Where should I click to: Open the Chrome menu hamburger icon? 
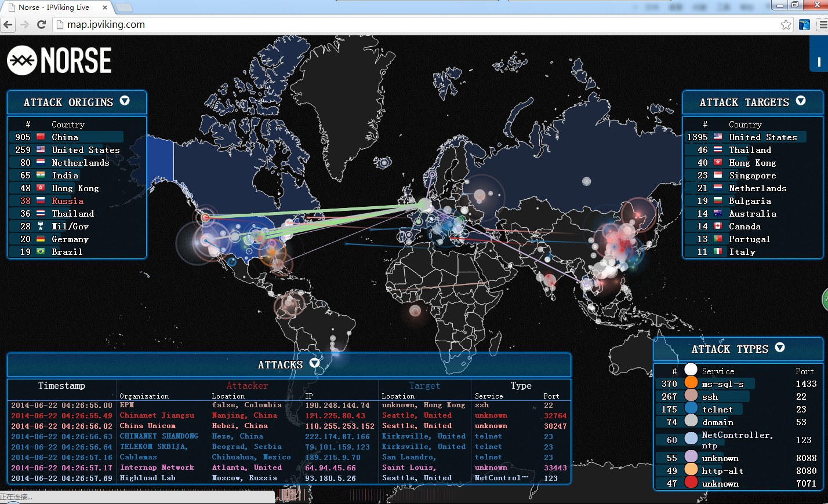click(822, 24)
